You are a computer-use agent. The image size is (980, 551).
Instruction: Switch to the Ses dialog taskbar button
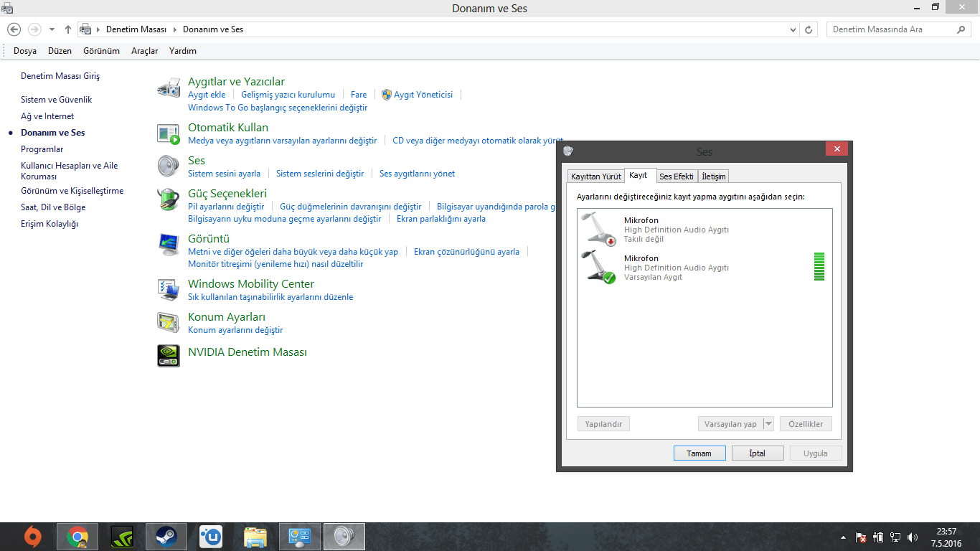(344, 537)
